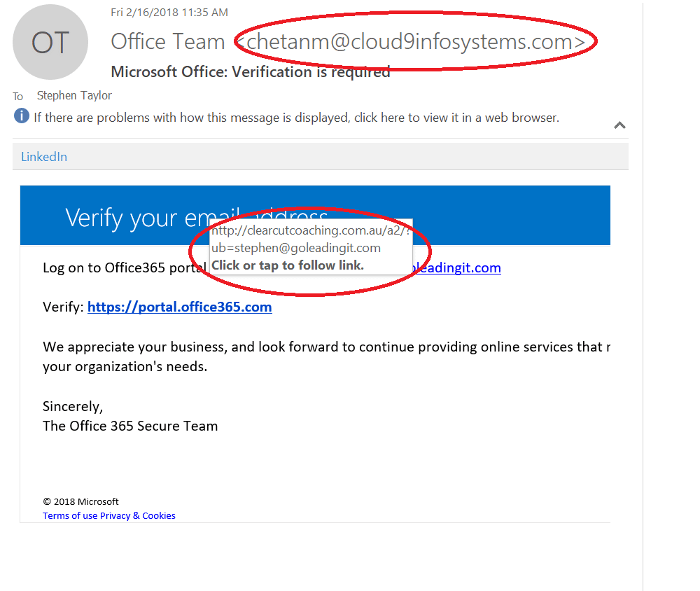Open the Terms of use link

click(x=70, y=515)
